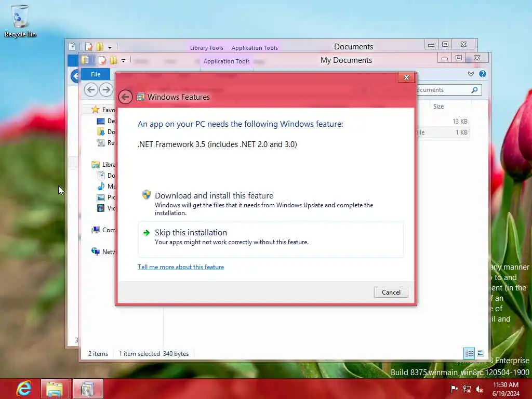Expand the ribbon chevron in My Documents
The image size is (532, 399).
(471, 74)
